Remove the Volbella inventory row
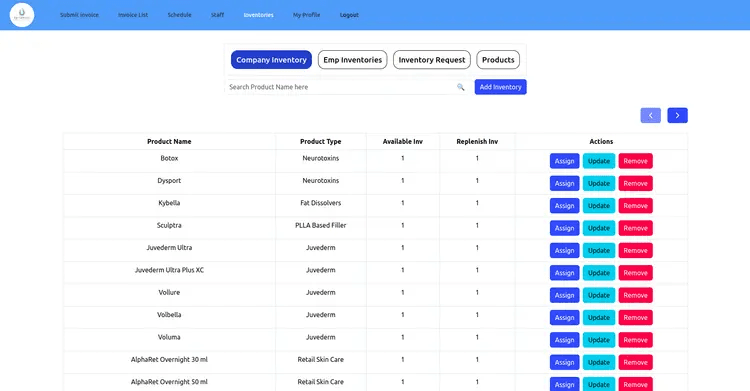 [x=635, y=318]
